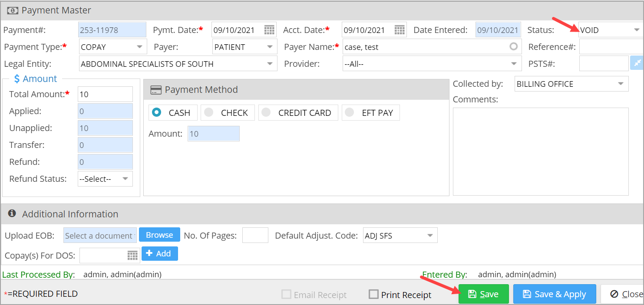Select the EFT PAY radio option
This screenshot has height=305, width=644.
(x=350, y=112)
